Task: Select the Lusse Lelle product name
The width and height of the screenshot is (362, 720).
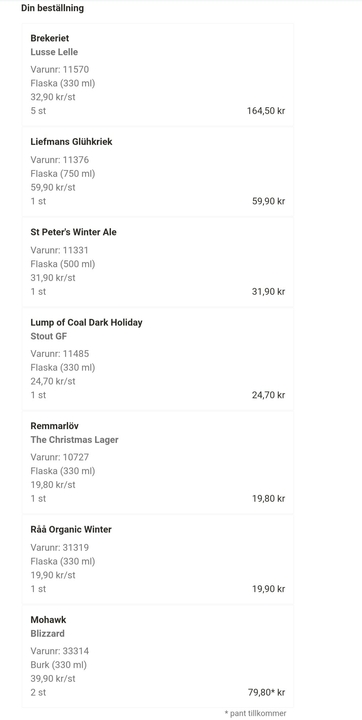Action: coord(54,52)
